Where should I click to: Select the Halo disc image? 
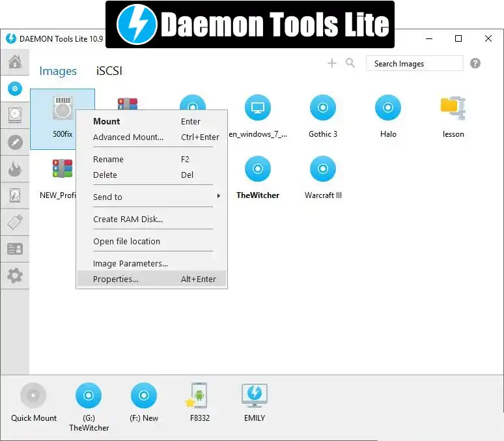tap(388, 107)
